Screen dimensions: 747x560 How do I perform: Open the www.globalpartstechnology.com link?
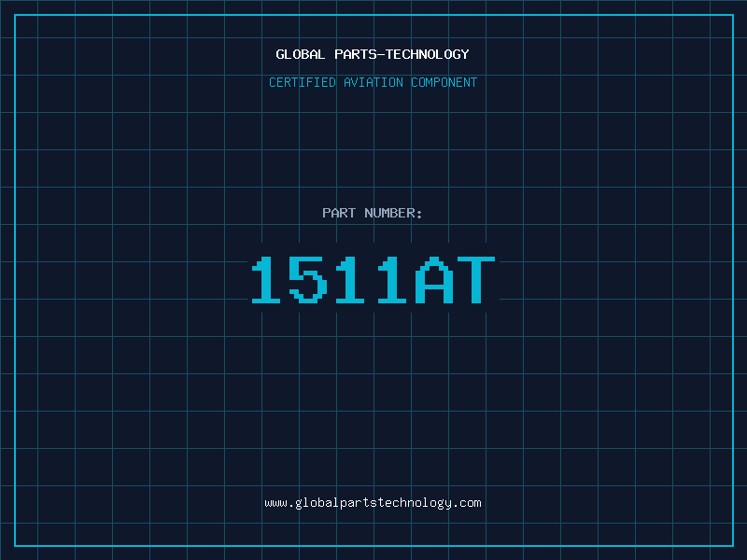[373, 503]
